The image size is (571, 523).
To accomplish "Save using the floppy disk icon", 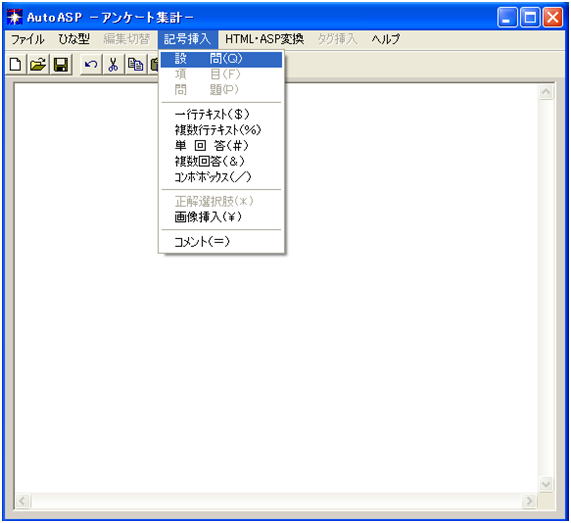I will [x=61, y=64].
